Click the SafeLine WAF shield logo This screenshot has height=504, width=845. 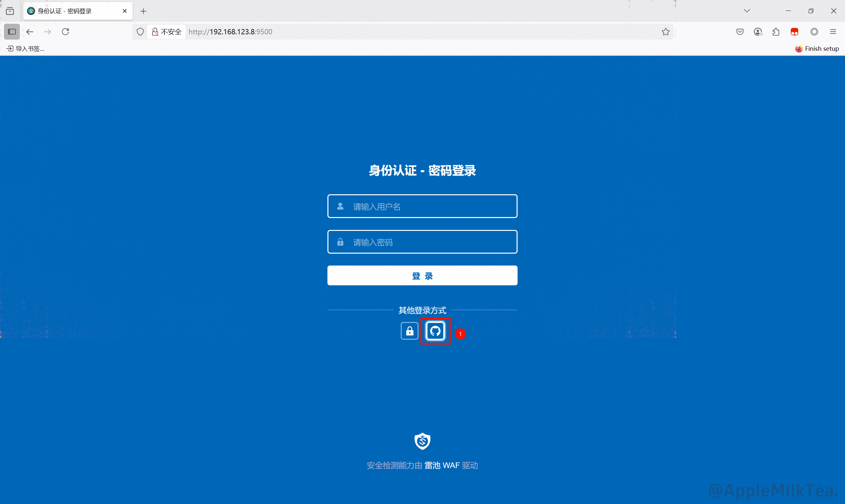(x=422, y=441)
